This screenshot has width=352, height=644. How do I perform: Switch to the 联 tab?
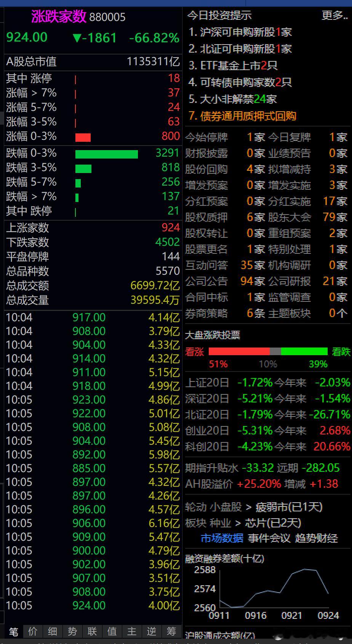point(92,631)
